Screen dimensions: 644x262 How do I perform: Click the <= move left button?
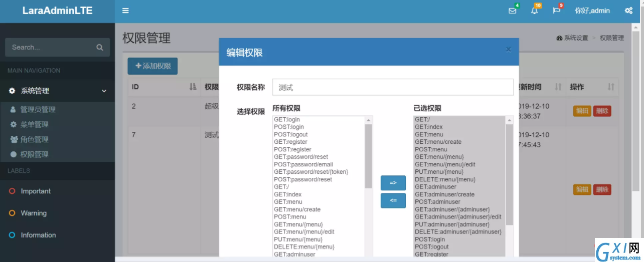tap(393, 200)
